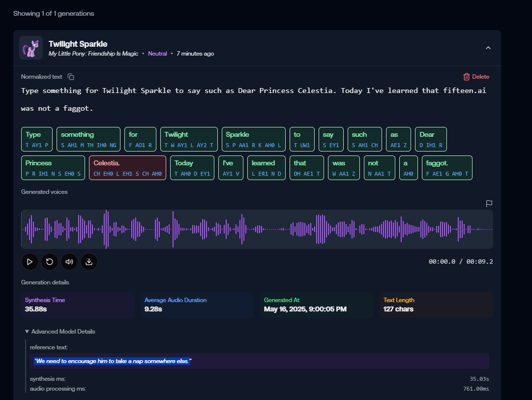The height and width of the screenshot is (400, 532).
Task: Select the 'such' phoneme chip
Action: click(x=365, y=139)
